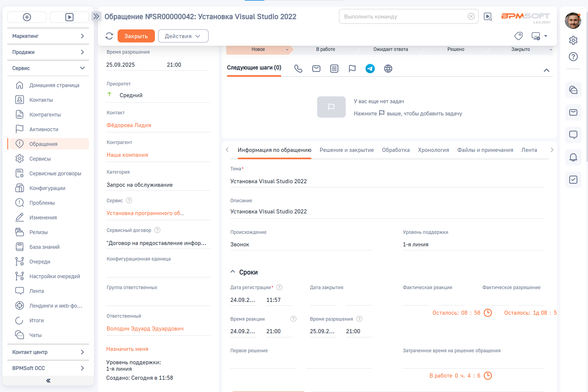Switch to the Решение и закрытие tab
588x392 pixels.
(x=347, y=150)
